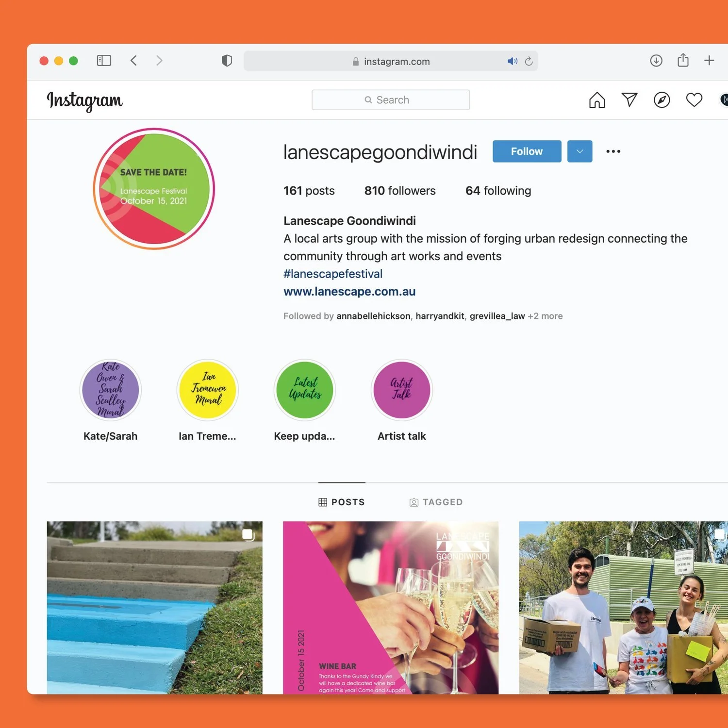The width and height of the screenshot is (728, 728).
Task: Open annabellehickson profile link
Action: pyautogui.click(x=373, y=316)
